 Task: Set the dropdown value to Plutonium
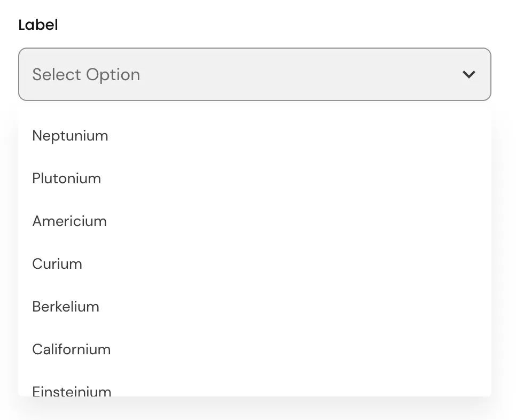(66, 178)
